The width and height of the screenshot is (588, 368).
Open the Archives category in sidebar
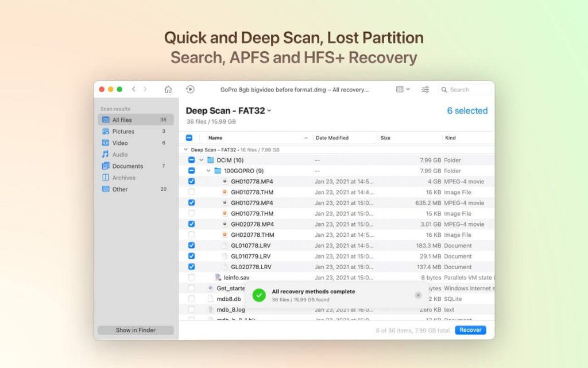(122, 177)
